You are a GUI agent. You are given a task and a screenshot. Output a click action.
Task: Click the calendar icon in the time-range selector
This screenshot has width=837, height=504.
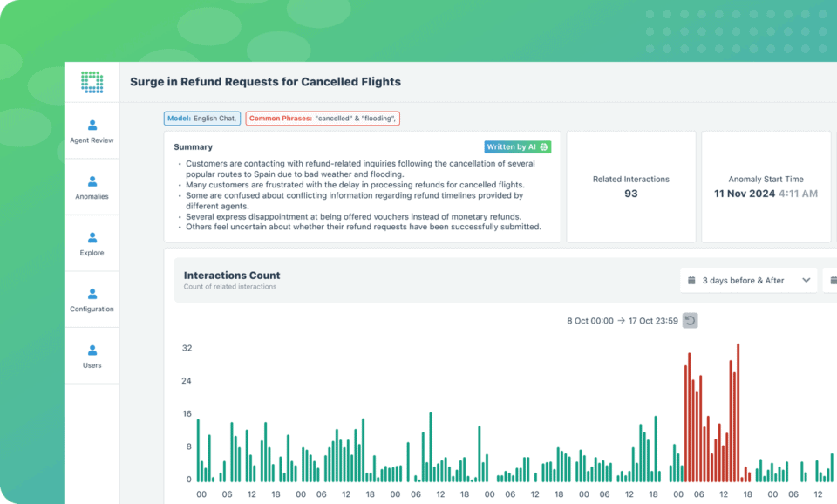tap(691, 280)
